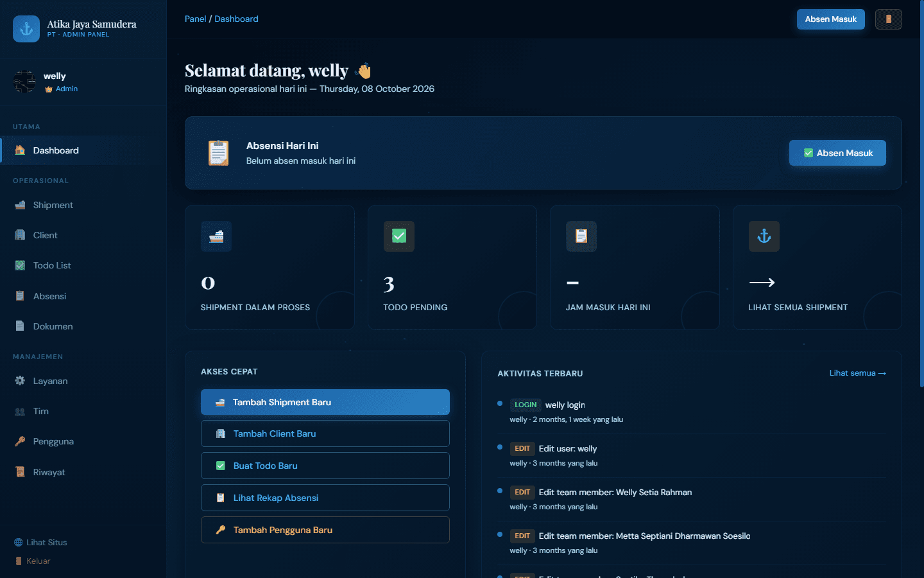The height and width of the screenshot is (578, 924).
Task: Click the Pengguna key icon
Action: [20, 441]
